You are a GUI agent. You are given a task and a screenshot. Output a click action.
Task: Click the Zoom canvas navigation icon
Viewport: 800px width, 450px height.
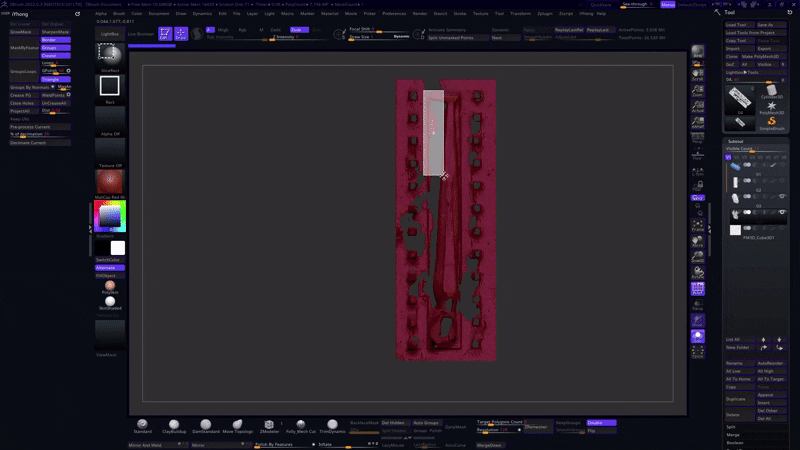pos(697,91)
